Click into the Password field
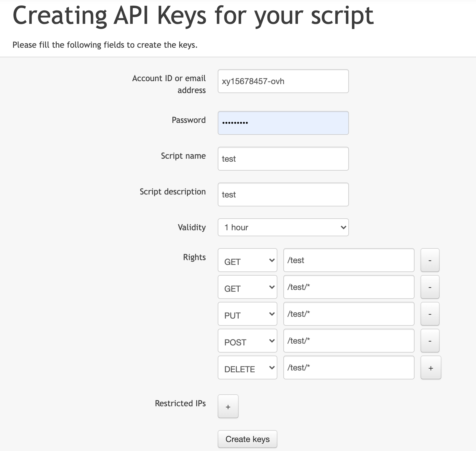Image resolution: width=476 pixels, height=451 pixels. (283, 123)
